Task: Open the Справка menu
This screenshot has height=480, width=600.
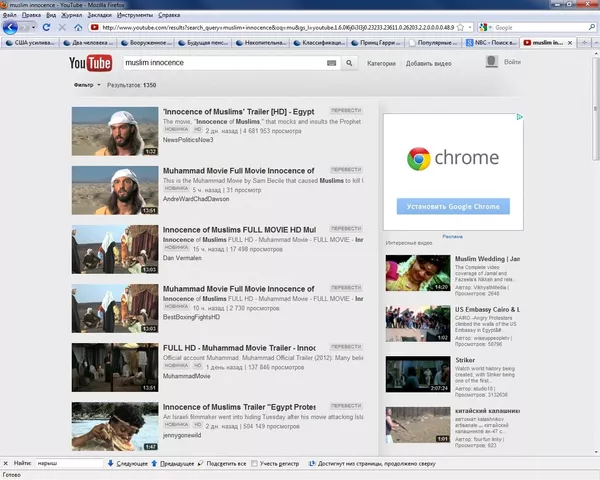Action: pos(169,15)
